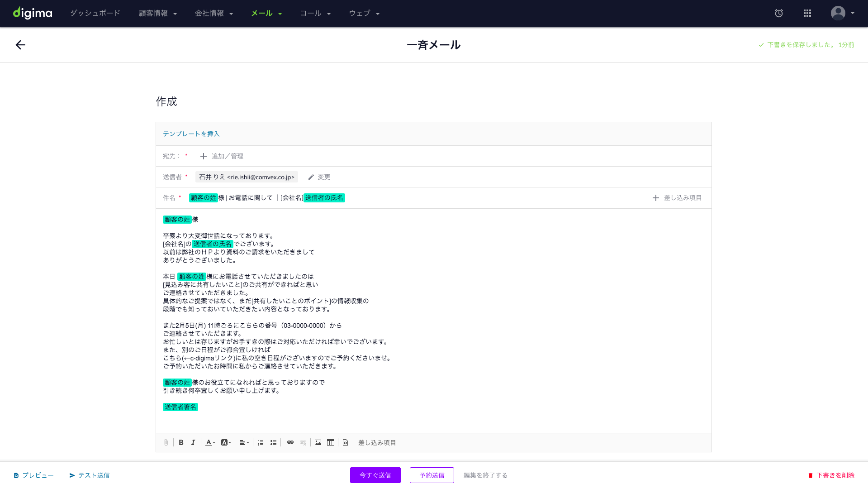Toggle bold formatting

point(181,442)
